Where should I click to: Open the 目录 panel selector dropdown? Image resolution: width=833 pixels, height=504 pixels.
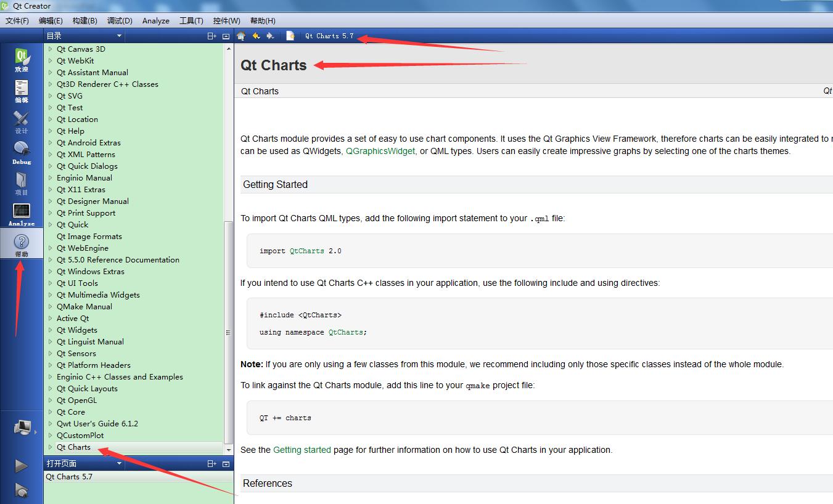(x=84, y=36)
